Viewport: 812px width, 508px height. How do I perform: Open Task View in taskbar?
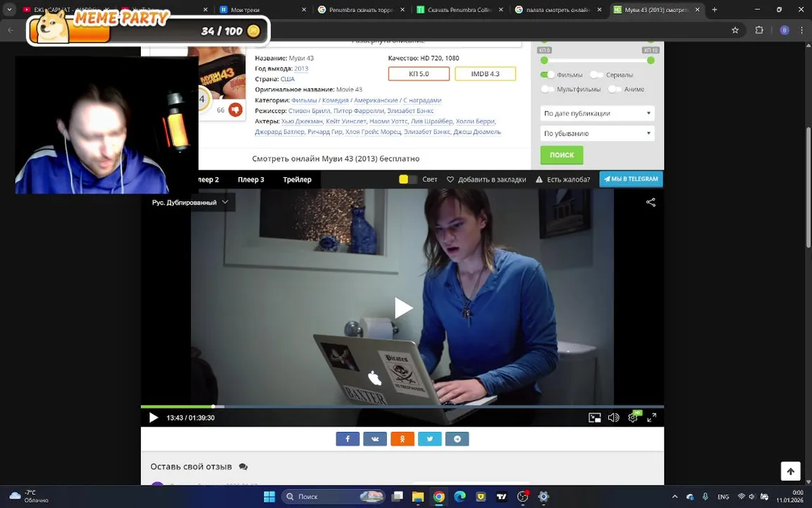(398, 497)
